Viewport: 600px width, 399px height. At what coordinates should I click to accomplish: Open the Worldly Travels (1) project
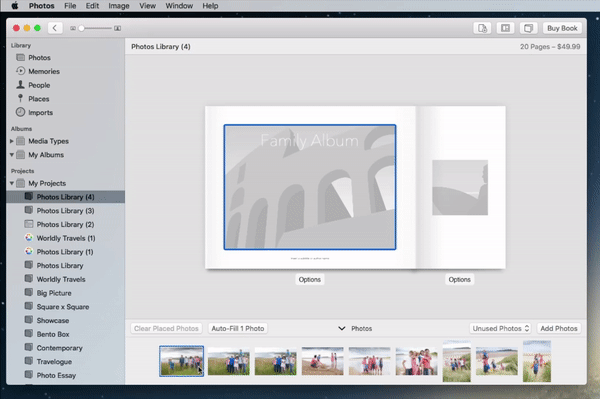coord(66,238)
